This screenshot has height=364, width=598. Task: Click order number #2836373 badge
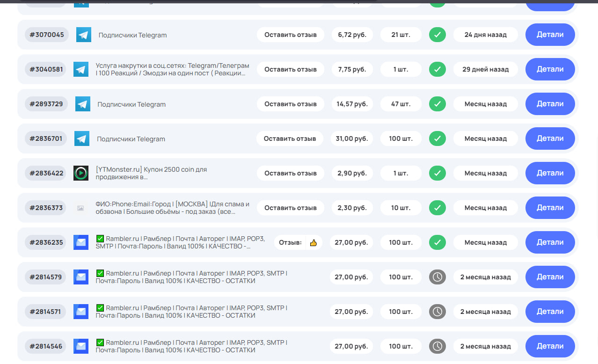[46, 208]
